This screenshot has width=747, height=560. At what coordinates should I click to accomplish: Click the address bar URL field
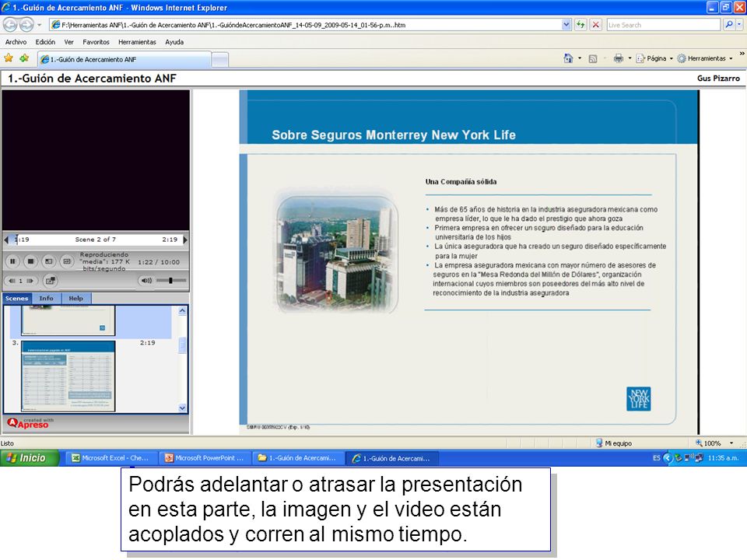[x=305, y=25]
